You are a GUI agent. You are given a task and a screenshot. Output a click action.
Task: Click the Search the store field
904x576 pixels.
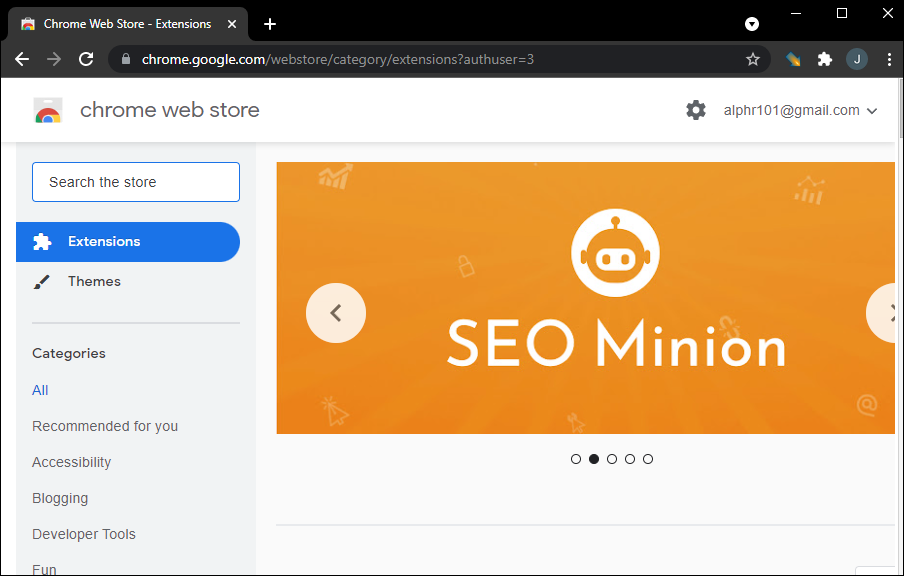(x=136, y=182)
